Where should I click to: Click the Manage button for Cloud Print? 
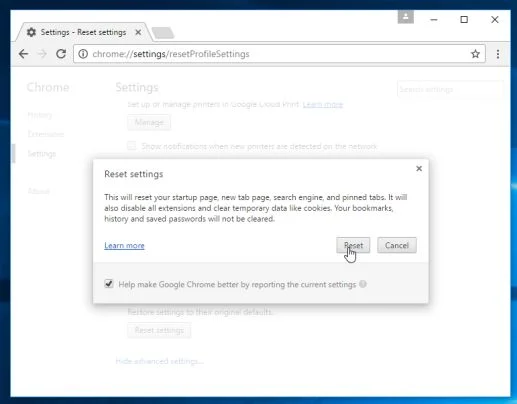(149, 122)
